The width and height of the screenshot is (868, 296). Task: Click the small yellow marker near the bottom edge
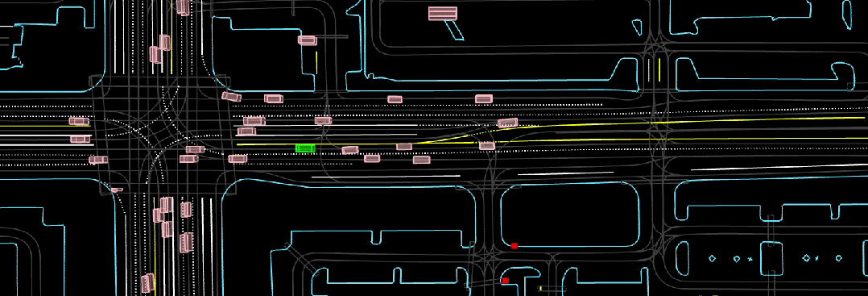coord(539,289)
